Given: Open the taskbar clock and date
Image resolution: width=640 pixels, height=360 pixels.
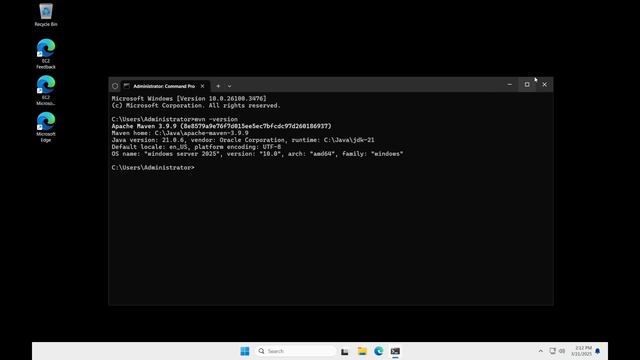Looking at the screenshot, I should click(x=581, y=351).
